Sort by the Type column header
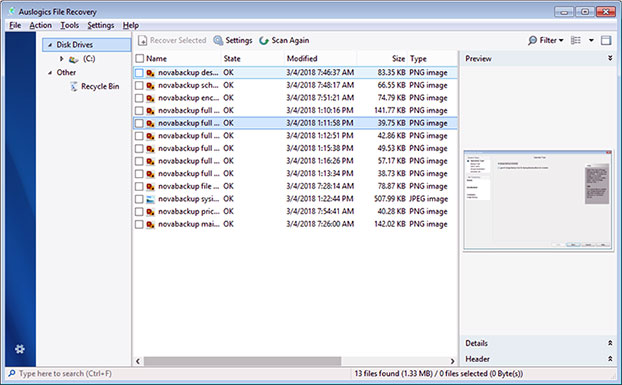 pyautogui.click(x=418, y=59)
